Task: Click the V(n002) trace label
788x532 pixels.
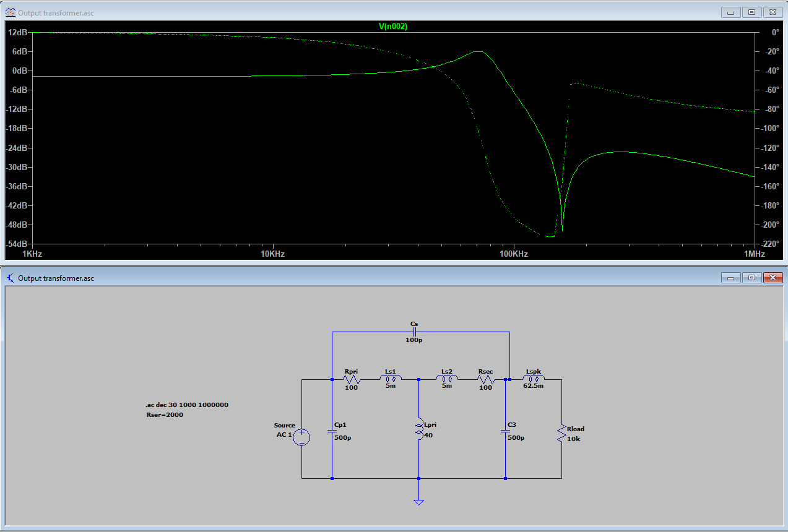Action: (x=393, y=27)
